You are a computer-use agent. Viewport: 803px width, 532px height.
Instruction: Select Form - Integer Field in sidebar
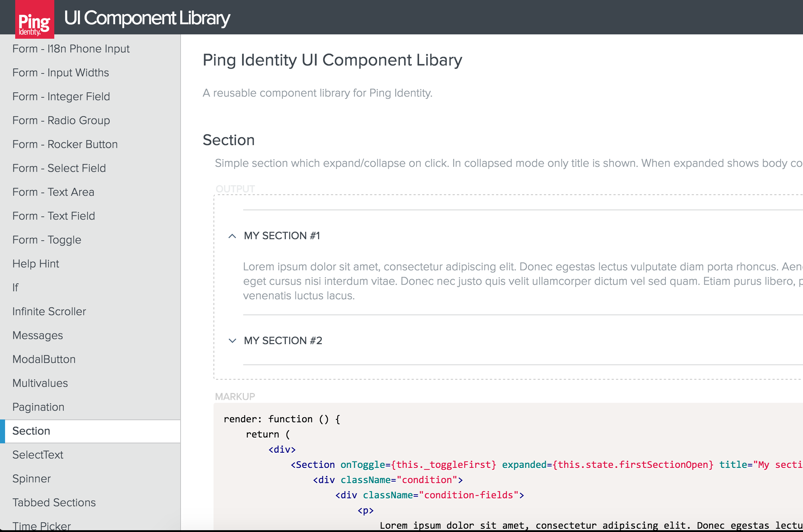(61, 97)
